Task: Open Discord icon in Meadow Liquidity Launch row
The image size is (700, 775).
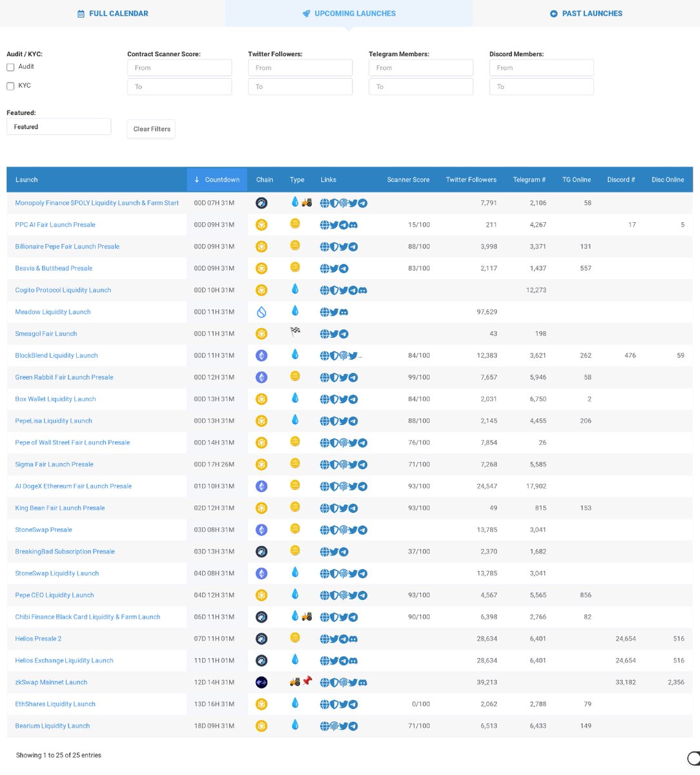Action: click(344, 312)
